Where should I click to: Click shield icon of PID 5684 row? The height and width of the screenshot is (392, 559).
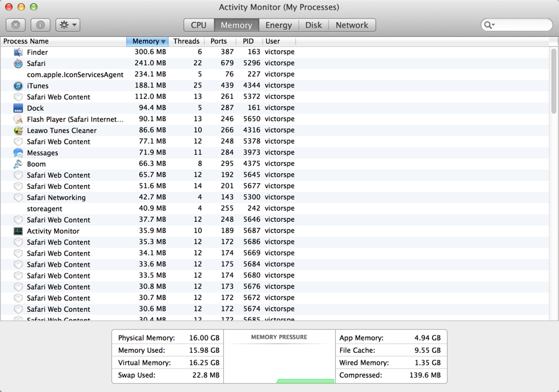pyautogui.click(x=18, y=265)
